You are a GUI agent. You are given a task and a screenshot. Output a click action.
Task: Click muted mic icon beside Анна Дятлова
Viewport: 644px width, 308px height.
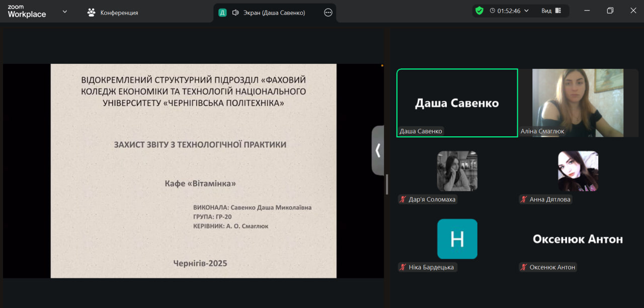(x=524, y=199)
